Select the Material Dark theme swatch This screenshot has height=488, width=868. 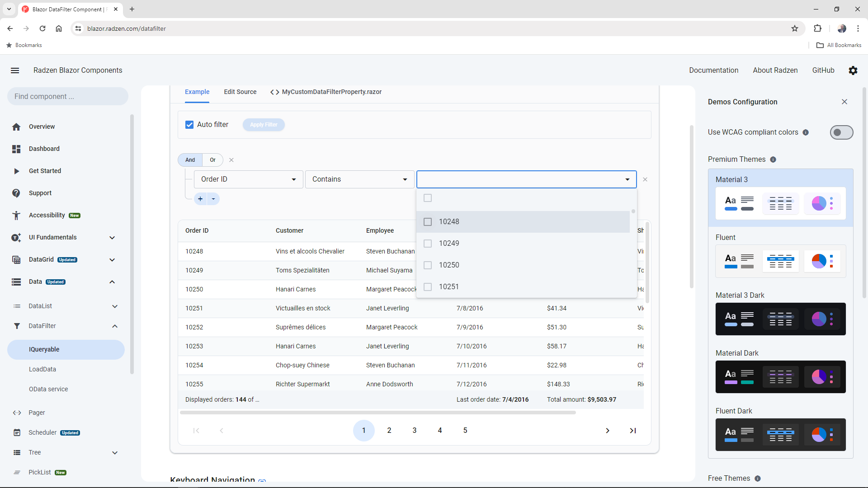tap(780, 376)
